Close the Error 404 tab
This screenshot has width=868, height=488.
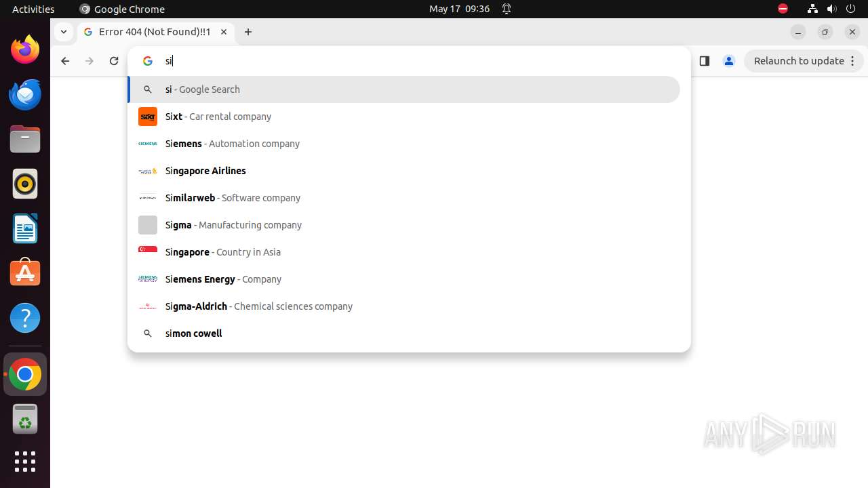[224, 32]
